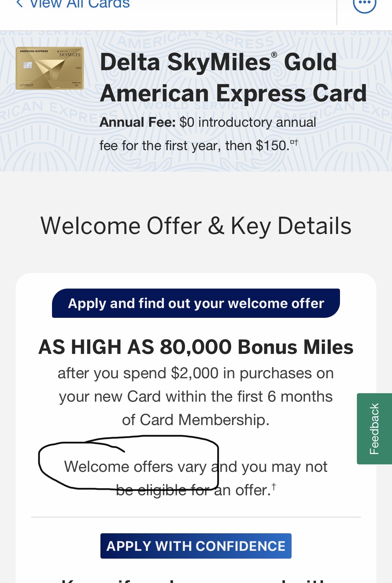Tap the AMERICAN EXPRESS text on the card image
Image resolution: width=392 pixels, height=583 pixels.
[34, 51]
